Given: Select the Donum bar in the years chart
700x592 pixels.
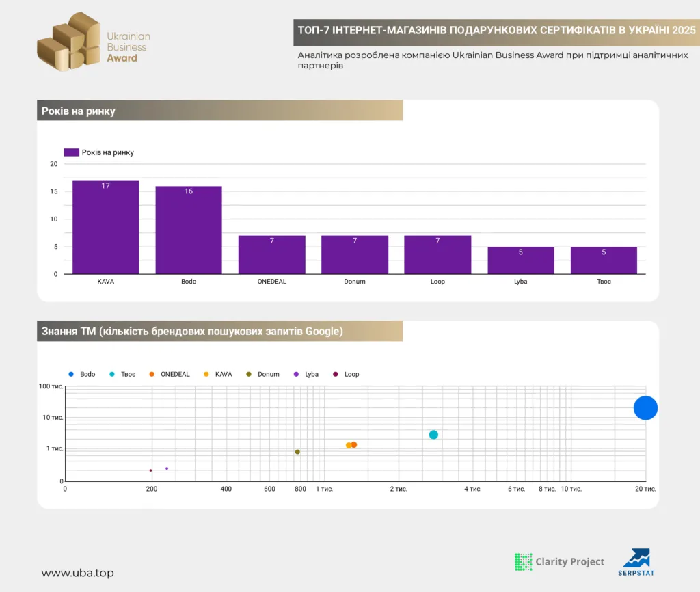Looking at the screenshot, I should [355, 254].
